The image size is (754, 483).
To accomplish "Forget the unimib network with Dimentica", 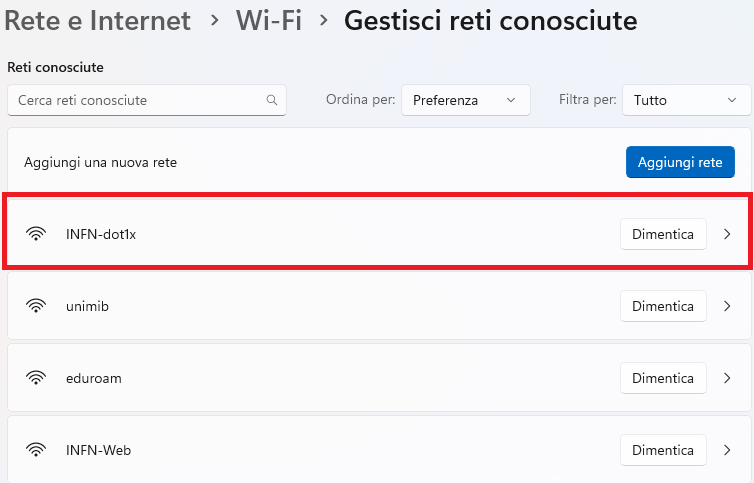I will tap(663, 306).
